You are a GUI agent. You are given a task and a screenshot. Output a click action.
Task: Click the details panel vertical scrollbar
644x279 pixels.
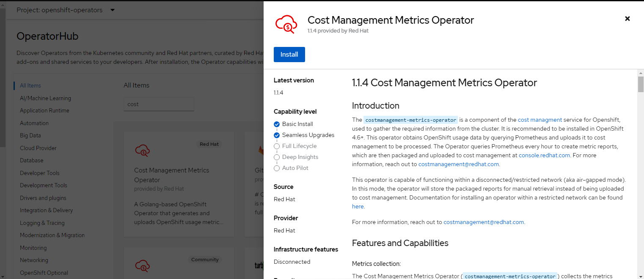(x=640, y=85)
